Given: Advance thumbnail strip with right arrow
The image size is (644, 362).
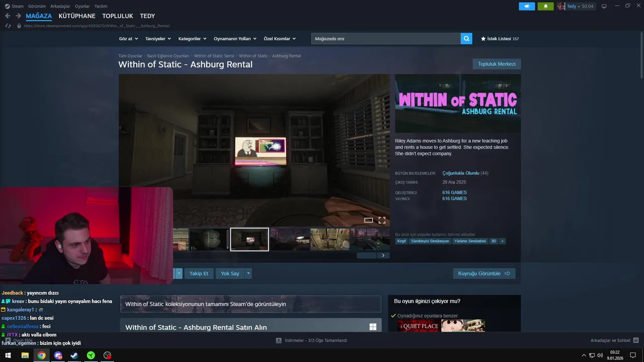Looking at the screenshot, I should pyautogui.click(x=383, y=255).
